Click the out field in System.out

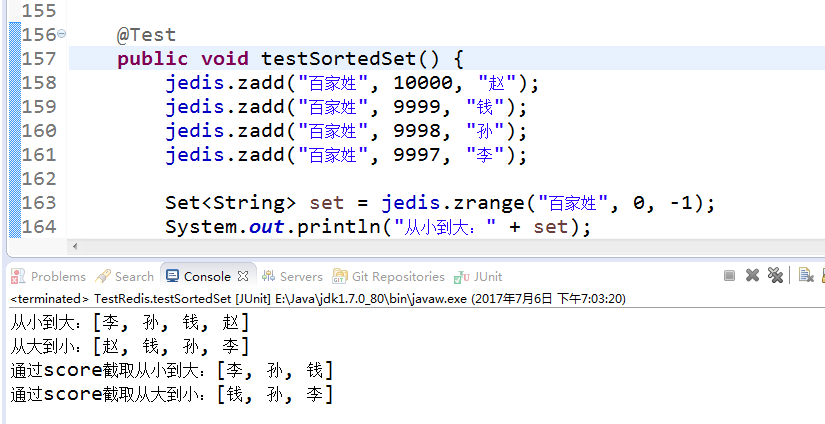[267, 227]
